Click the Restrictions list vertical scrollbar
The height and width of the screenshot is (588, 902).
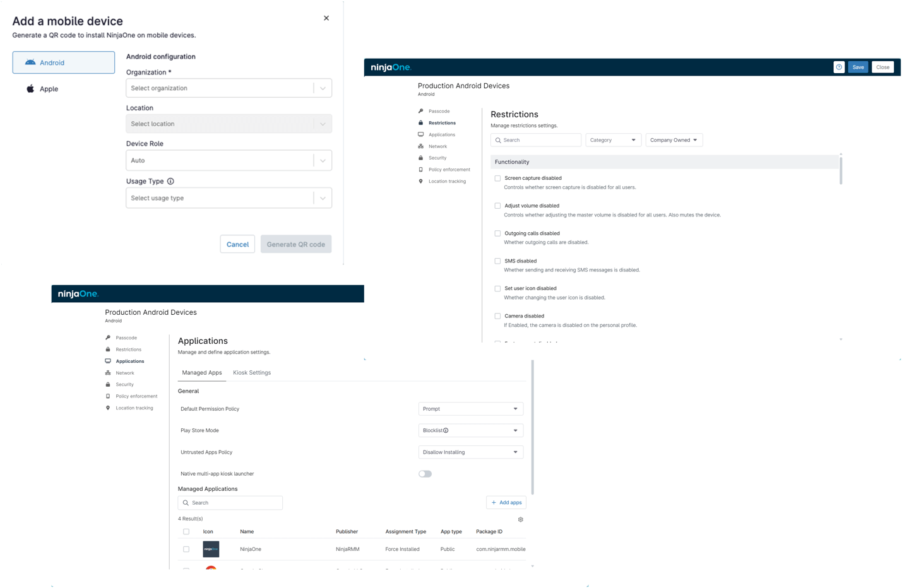tap(841, 170)
